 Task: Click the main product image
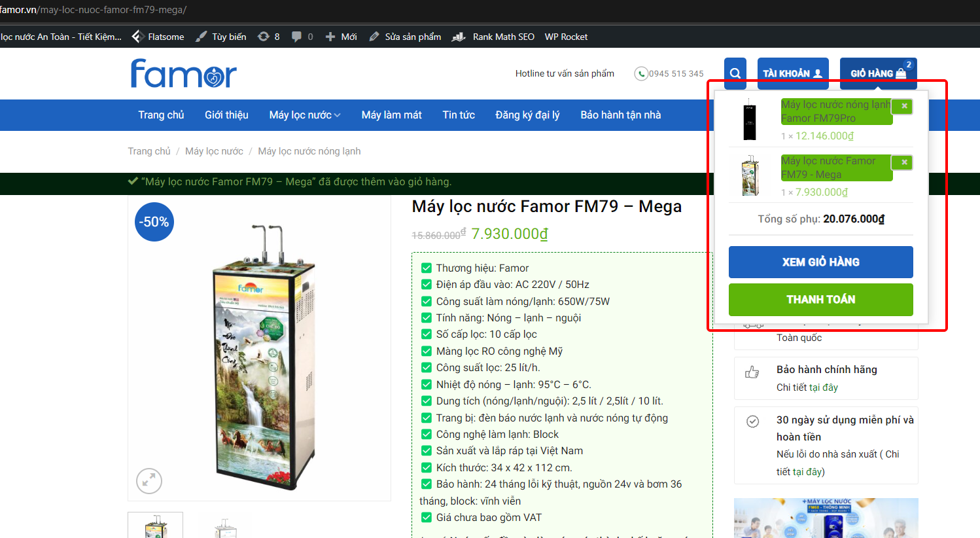pyautogui.click(x=260, y=348)
